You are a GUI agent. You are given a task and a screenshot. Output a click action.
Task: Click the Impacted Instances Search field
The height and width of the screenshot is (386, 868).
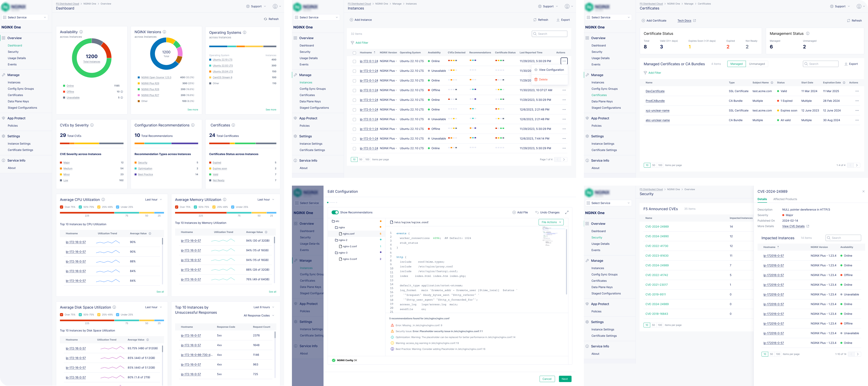click(x=843, y=238)
